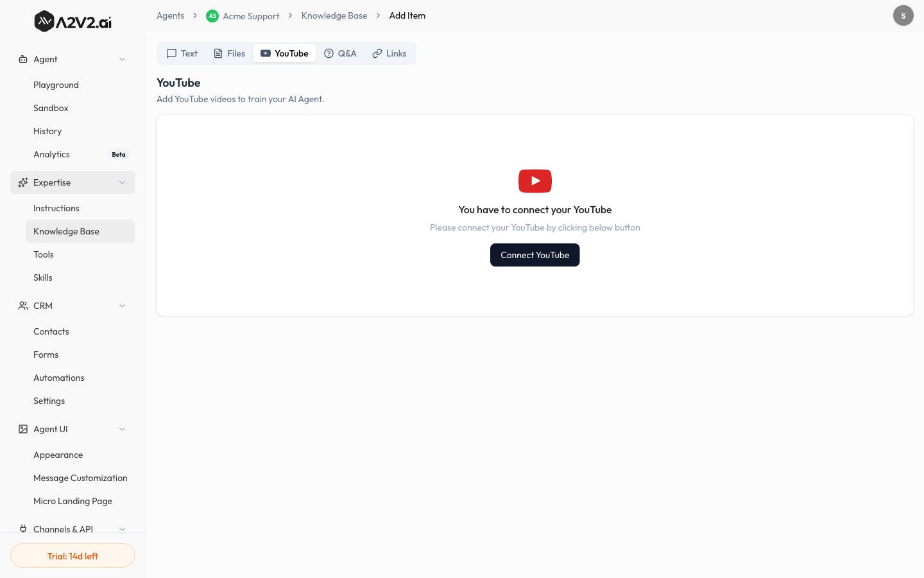Viewport: 924px width, 578px height.
Task: Collapse the CRM section chevron
Action: click(x=122, y=306)
